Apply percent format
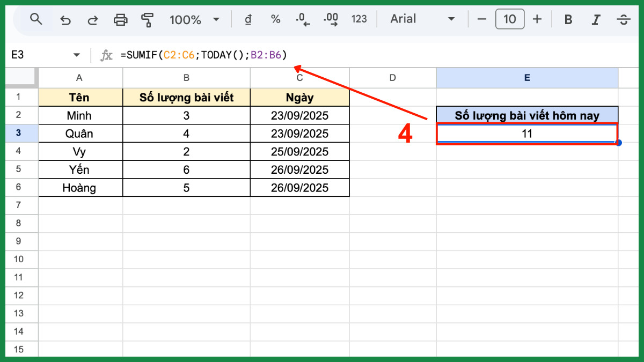Viewport: 644px width, 362px height. [275, 19]
